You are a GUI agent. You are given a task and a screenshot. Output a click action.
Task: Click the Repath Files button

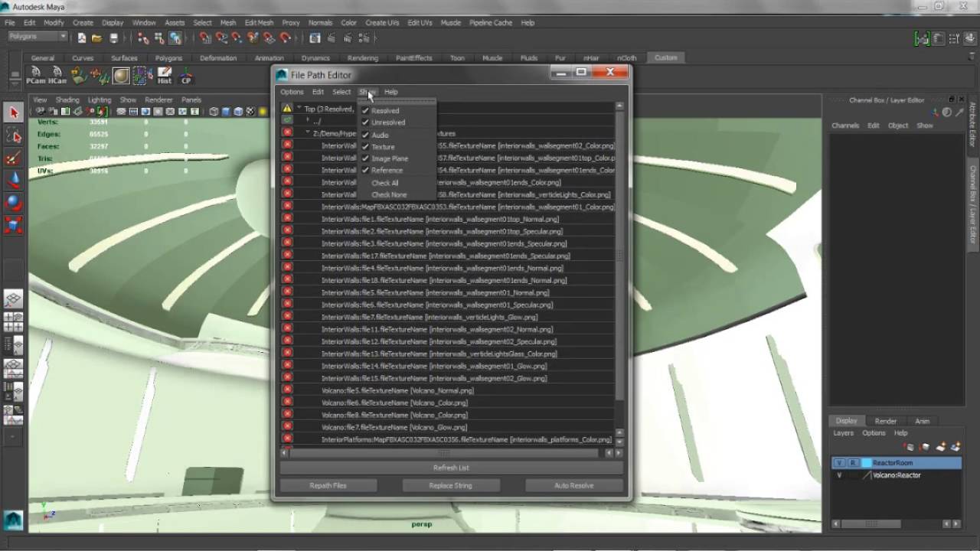tap(328, 485)
